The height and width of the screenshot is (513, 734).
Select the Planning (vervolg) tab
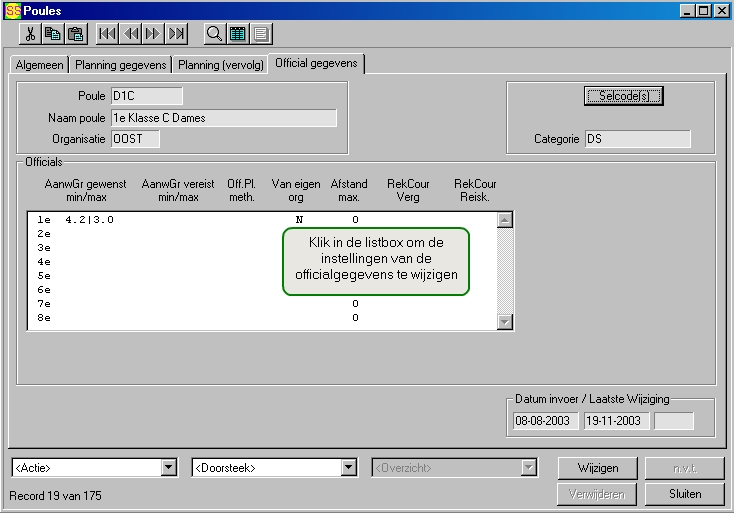pos(221,64)
